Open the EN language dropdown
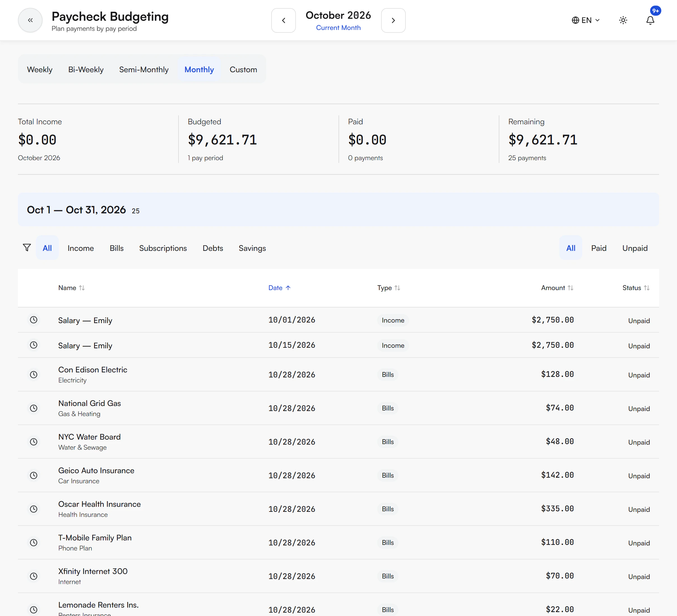Screen dimensions: 677x616 [586, 20]
